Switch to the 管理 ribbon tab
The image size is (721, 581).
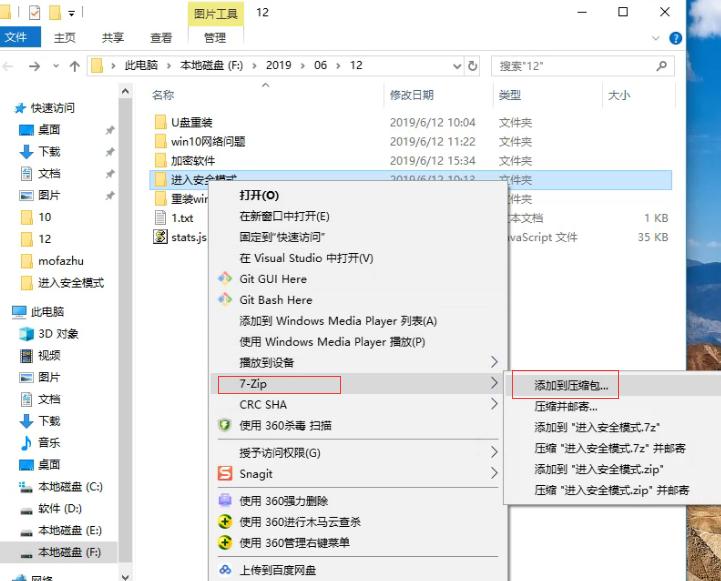[215, 38]
